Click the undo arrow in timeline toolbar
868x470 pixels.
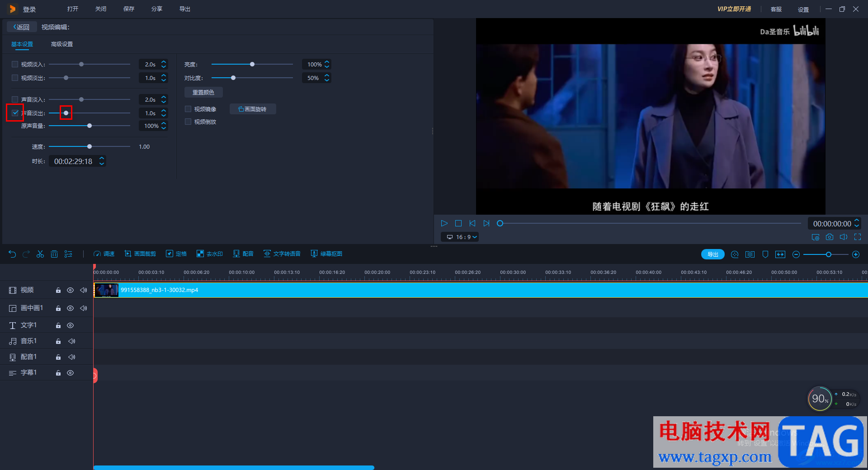click(x=12, y=254)
